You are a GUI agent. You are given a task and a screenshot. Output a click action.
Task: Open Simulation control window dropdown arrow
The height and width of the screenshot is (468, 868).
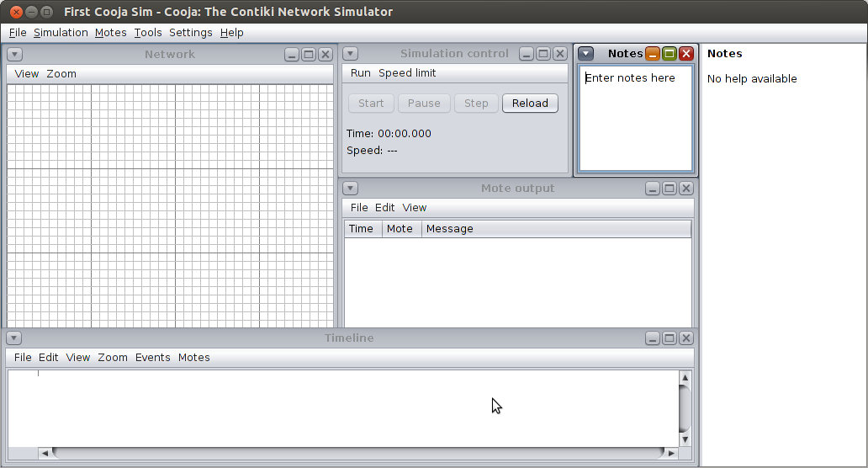350,54
